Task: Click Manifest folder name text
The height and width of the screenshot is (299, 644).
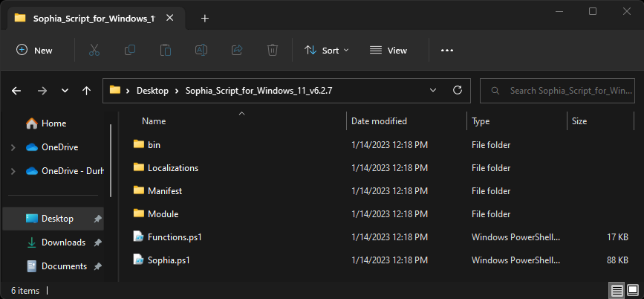Action: coord(165,191)
